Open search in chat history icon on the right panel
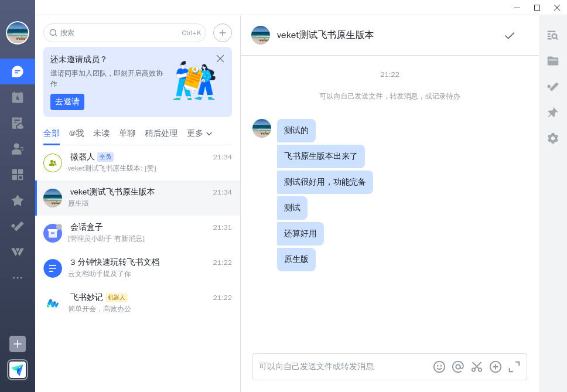This screenshot has height=392, width=567. pyautogui.click(x=552, y=35)
